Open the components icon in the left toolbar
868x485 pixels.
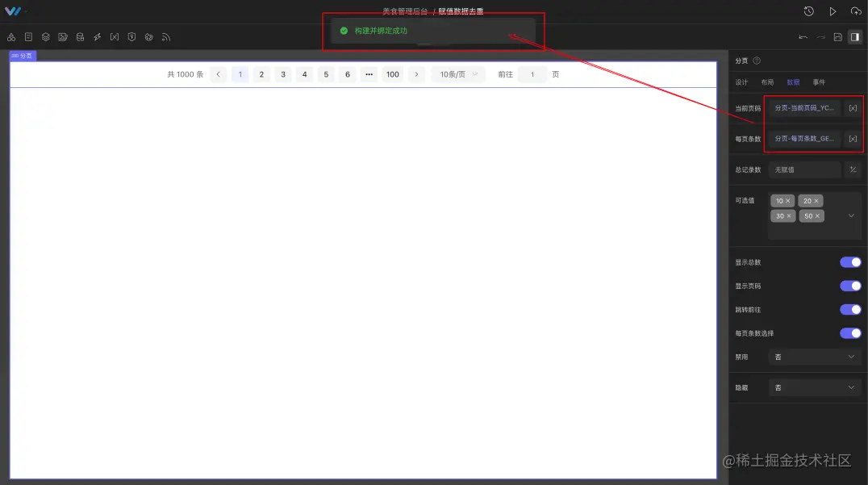[11, 37]
